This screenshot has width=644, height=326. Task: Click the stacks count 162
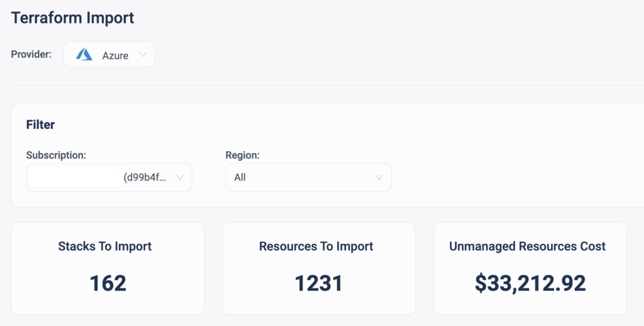coord(108,283)
